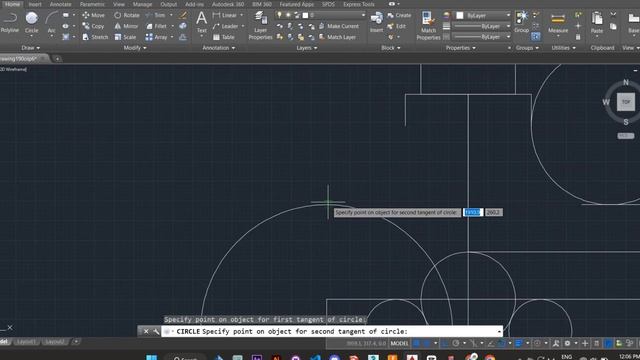
Task: Select the Text annotation tool
Action: point(201,22)
